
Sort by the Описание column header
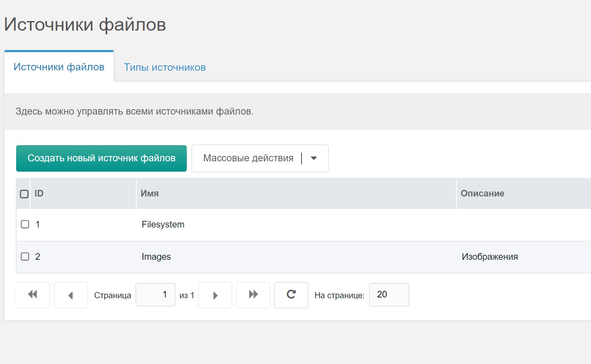click(x=523, y=194)
